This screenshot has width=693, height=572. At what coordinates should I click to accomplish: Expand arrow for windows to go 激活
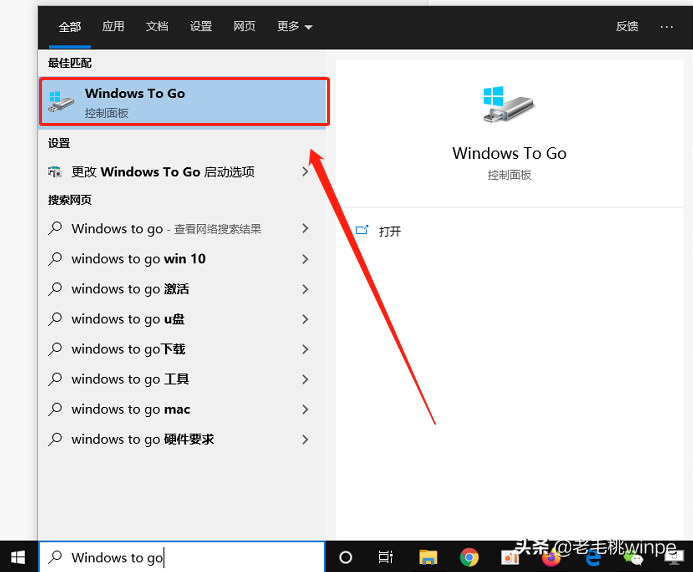point(305,289)
